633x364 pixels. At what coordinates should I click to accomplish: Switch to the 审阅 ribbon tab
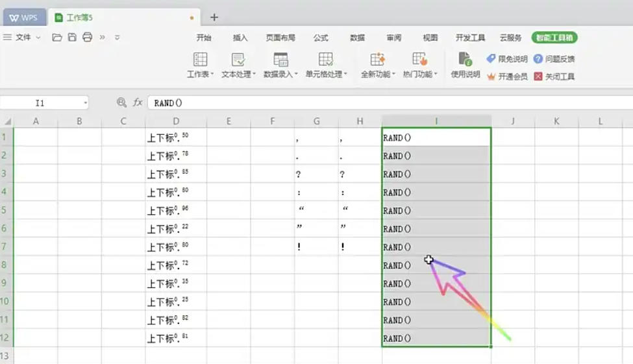[x=393, y=38]
